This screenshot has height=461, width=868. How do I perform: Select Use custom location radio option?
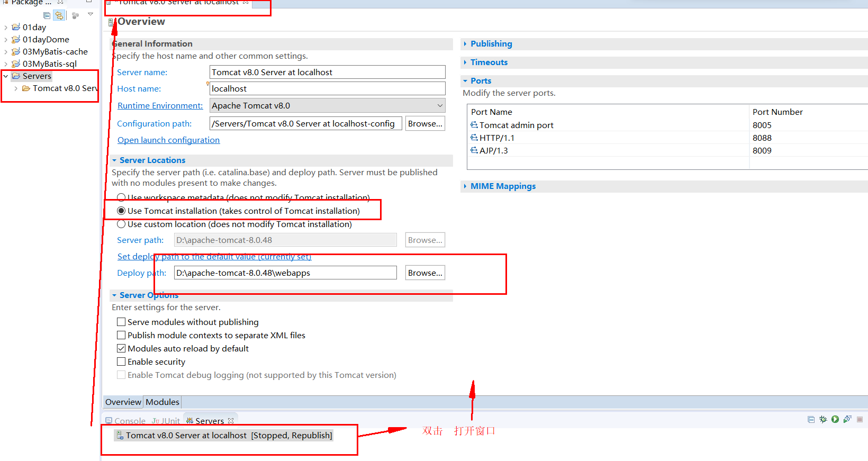point(121,224)
